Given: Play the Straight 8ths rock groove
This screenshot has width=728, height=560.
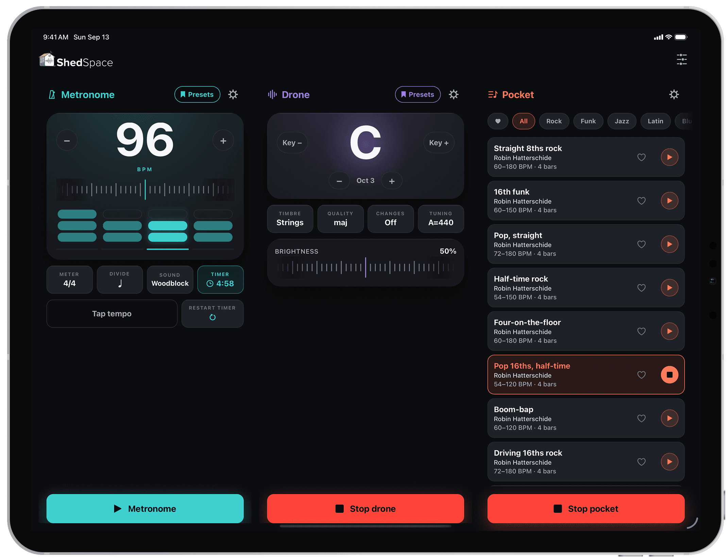Looking at the screenshot, I should click(669, 157).
